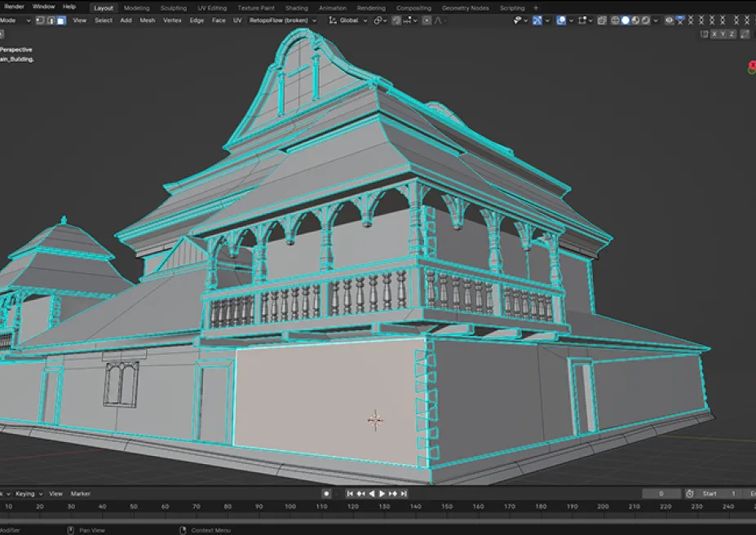The height and width of the screenshot is (535, 756).
Task: Switch viewport to wireframe shading
Action: (x=615, y=20)
